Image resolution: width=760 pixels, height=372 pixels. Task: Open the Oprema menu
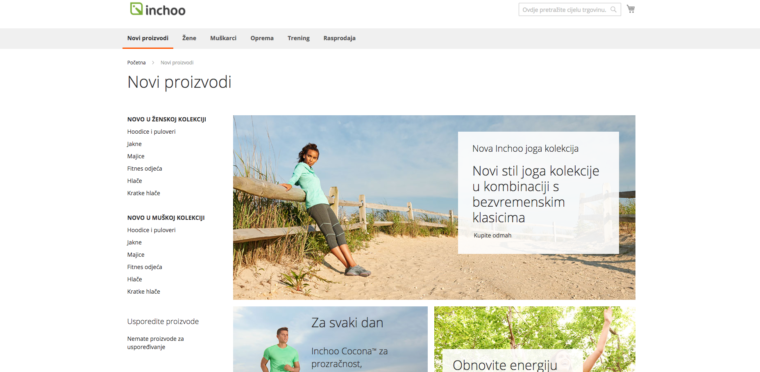(262, 38)
